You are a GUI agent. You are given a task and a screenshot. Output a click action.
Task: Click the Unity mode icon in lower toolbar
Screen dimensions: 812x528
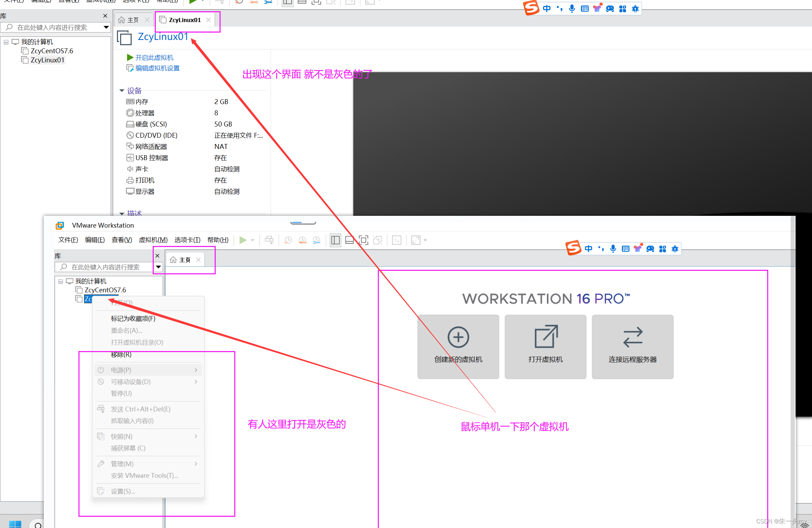pyautogui.click(x=377, y=240)
